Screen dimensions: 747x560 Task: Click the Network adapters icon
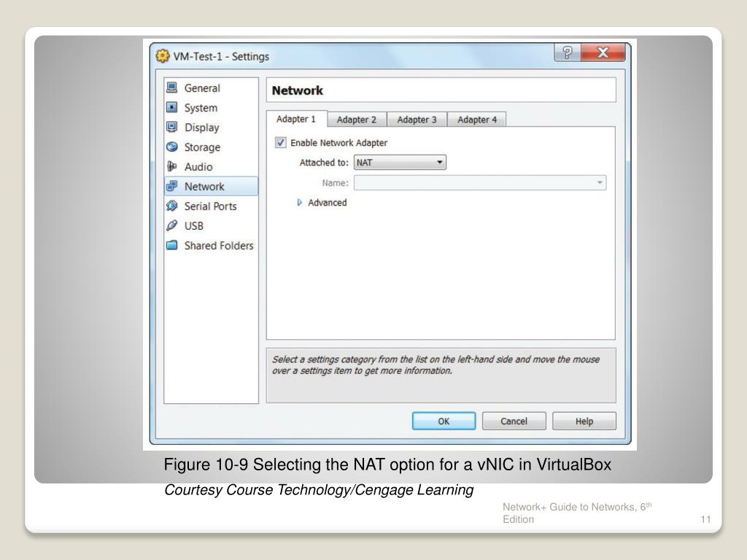(171, 186)
